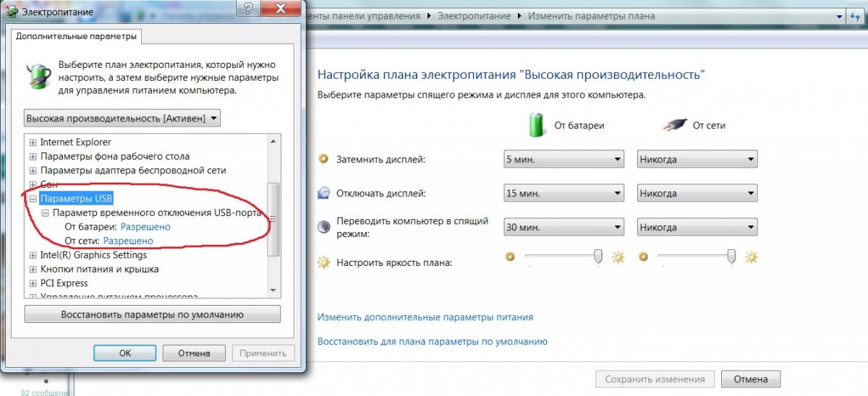The height and width of the screenshot is (396, 868).
Task: Expand the PCI Express tree node
Action: click(33, 283)
